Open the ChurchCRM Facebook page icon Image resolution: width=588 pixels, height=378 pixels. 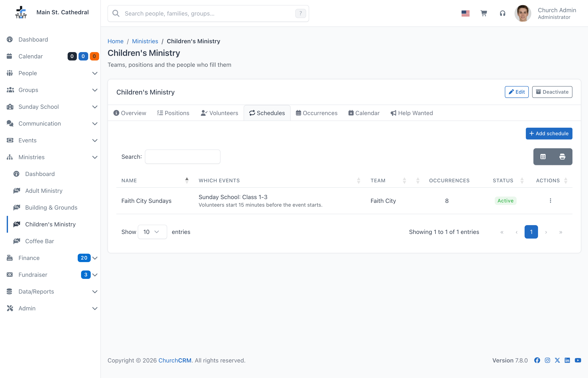537,360
